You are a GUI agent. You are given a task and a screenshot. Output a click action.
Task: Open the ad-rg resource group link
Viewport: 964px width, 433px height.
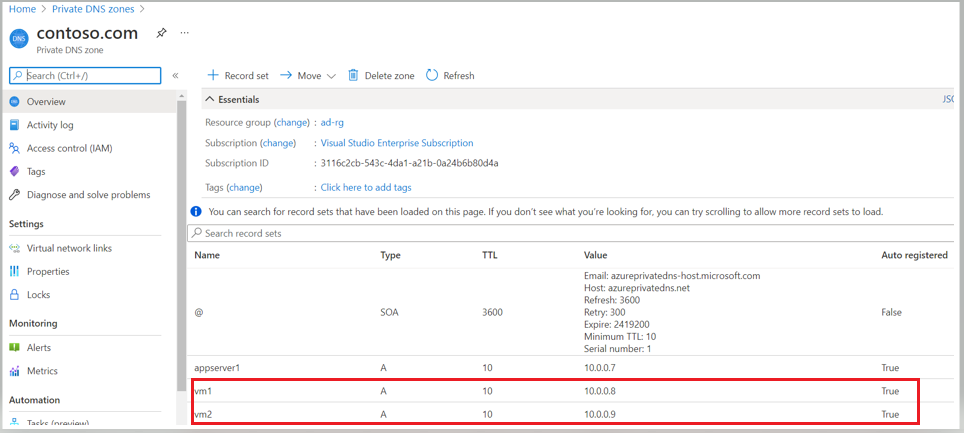coord(332,122)
